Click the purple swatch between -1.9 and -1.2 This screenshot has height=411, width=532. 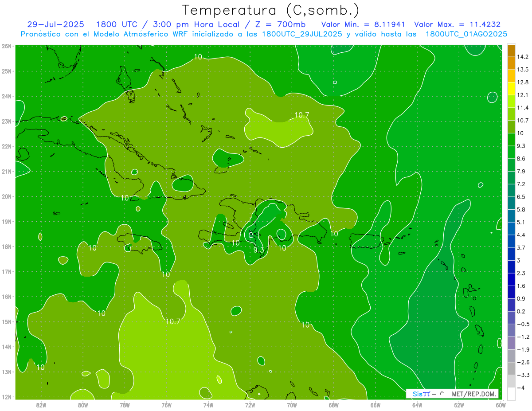(x=511, y=343)
